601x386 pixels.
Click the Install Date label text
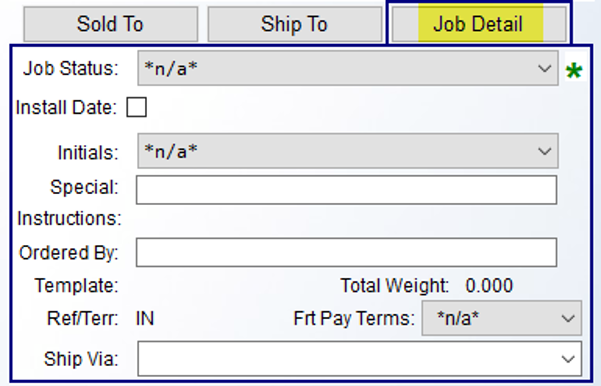click(66, 107)
